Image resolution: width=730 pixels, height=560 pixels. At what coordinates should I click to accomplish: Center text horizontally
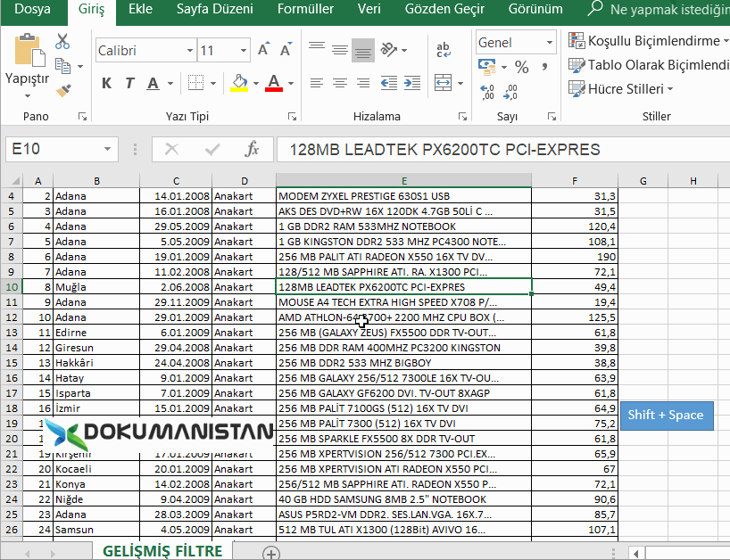[340, 83]
